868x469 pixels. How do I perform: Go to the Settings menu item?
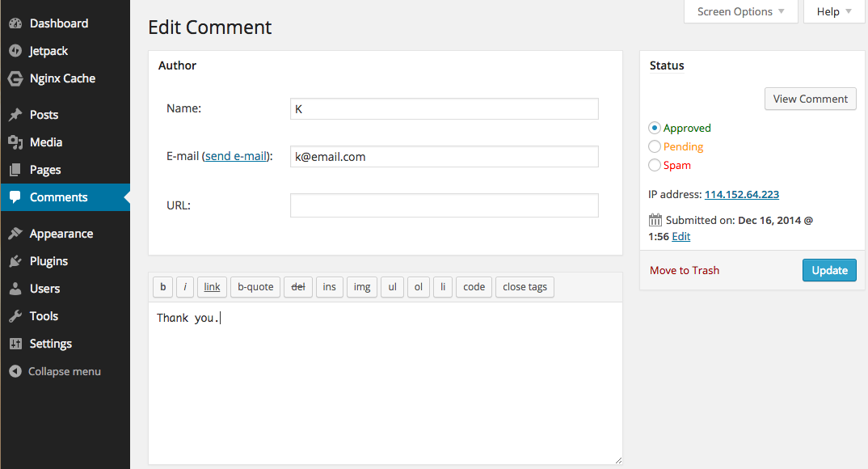(x=50, y=344)
